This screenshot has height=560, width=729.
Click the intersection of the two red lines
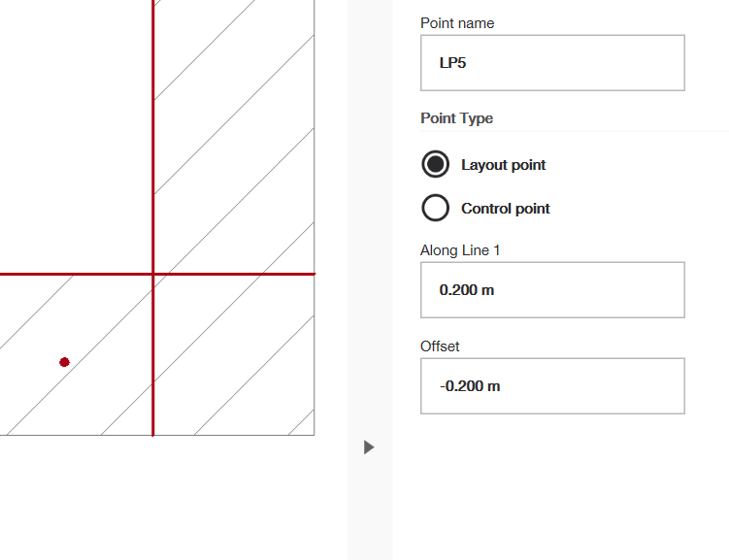click(x=152, y=274)
